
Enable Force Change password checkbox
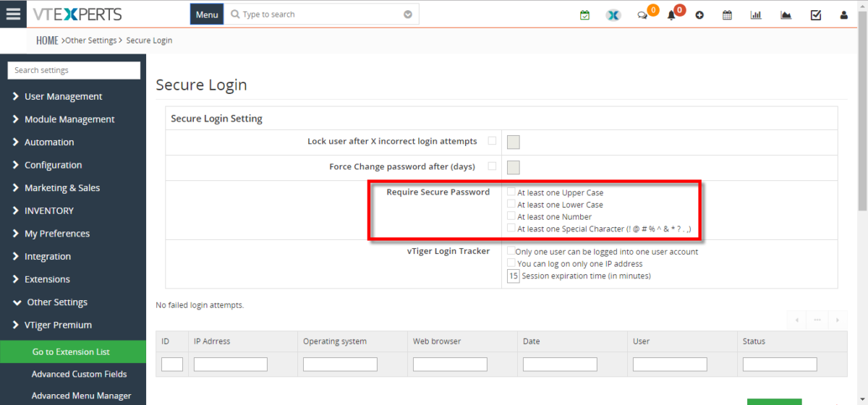point(492,166)
